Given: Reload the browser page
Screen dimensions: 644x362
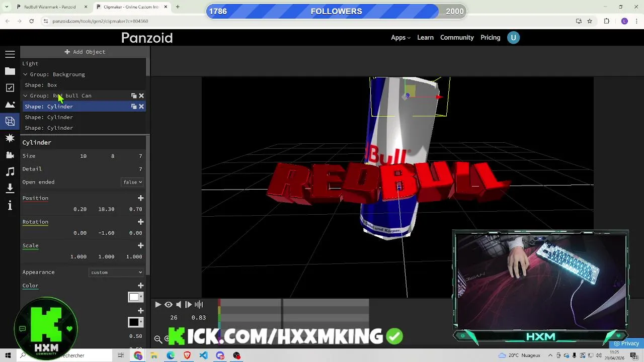Looking at the screenshot, I should click(x=31, y=21).
